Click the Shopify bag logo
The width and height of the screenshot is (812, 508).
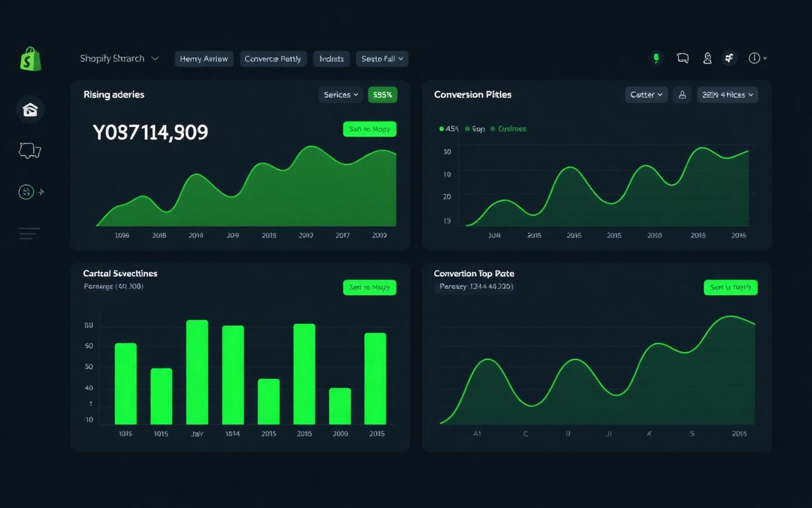(30, 58)
